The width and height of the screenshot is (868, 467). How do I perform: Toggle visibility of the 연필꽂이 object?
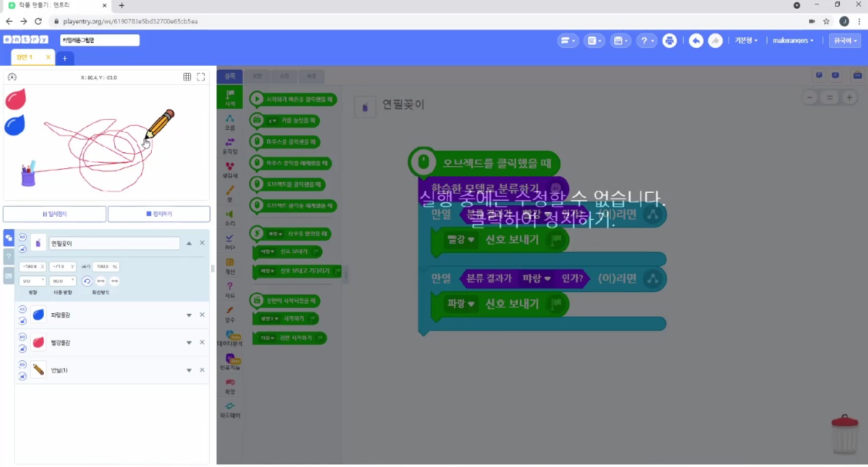click(23, 237)
